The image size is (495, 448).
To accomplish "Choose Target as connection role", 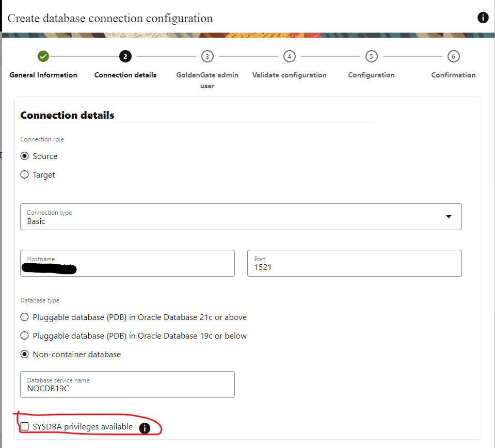I will (x=25, y=175).
